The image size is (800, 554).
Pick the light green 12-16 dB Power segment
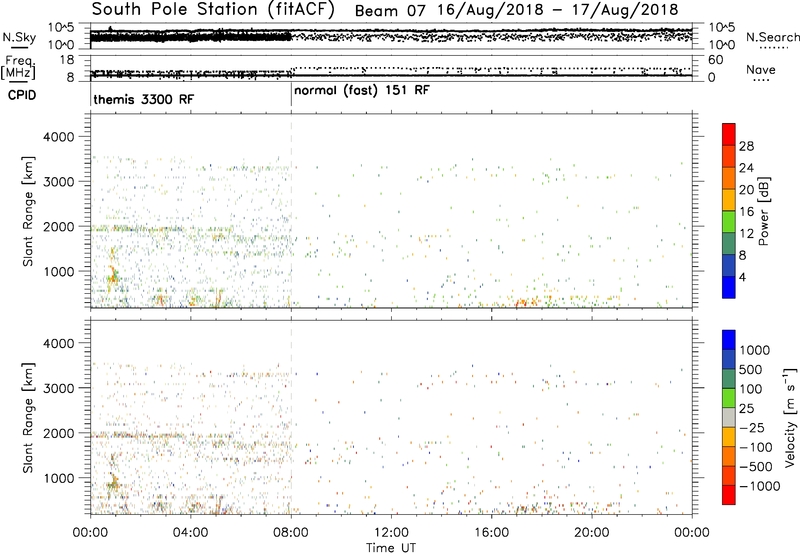(729, 222)
